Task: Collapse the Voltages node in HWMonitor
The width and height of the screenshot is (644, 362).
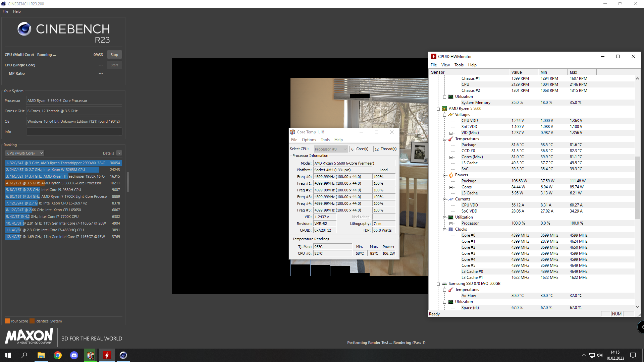Action: [x=444, y=115]
